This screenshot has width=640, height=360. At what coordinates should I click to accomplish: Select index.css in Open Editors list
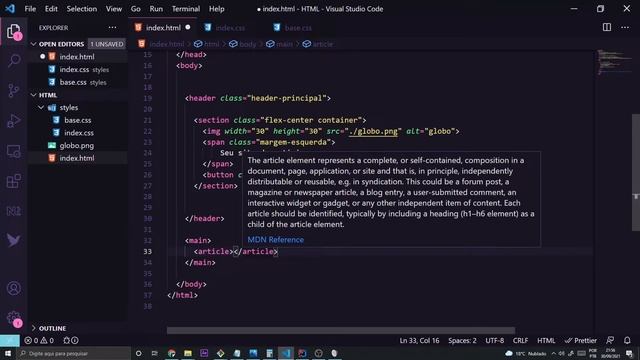coord(78,69)
